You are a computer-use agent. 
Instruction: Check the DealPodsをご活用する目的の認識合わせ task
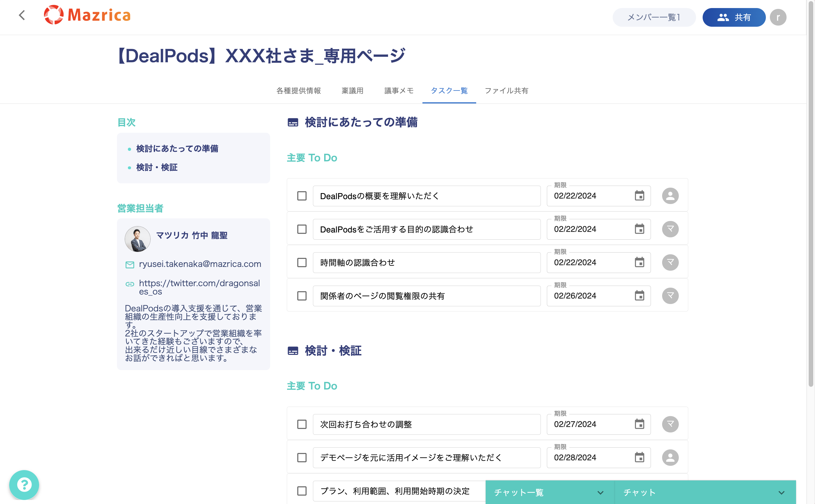(302, 229)
